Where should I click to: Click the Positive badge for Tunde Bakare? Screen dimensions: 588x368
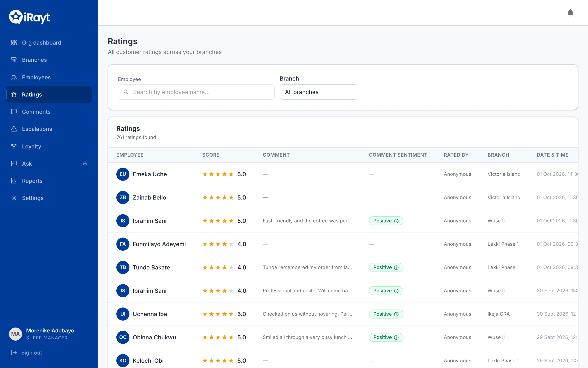click(x=386, y=267)
